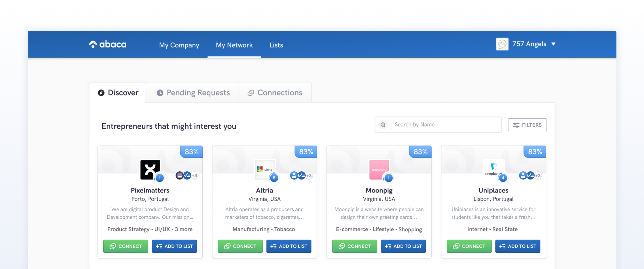
Task: Click Altria's +3 more badges indicator
Action: coord(309,176)
